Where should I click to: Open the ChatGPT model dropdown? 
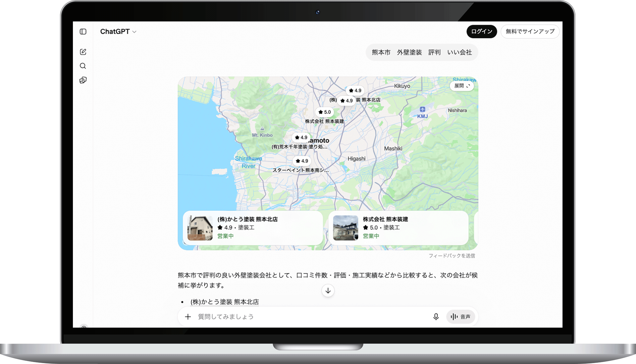tap(118, 31)
